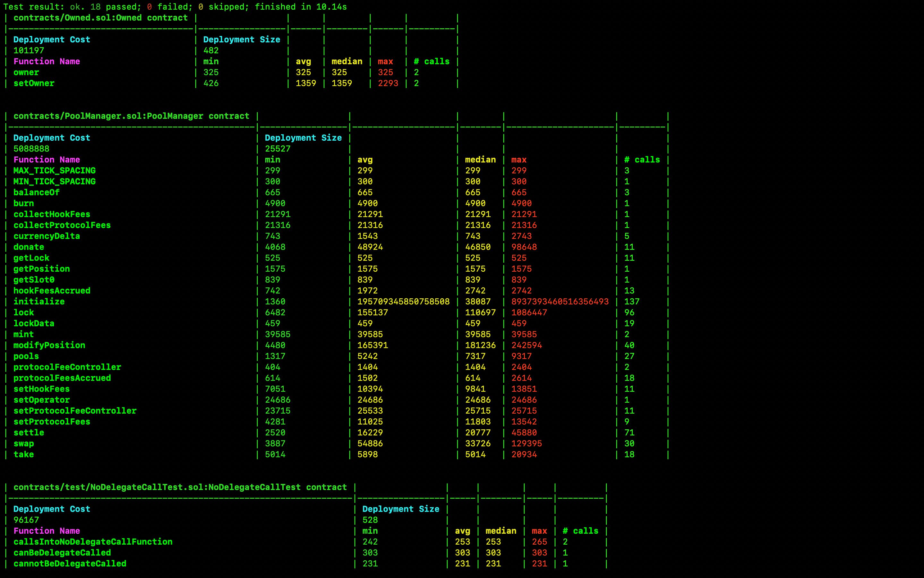Viewport: 924px width, 578px height.
Task: Click PoolManager 'Deployment Size' header
Action: (x=303, y=138)
